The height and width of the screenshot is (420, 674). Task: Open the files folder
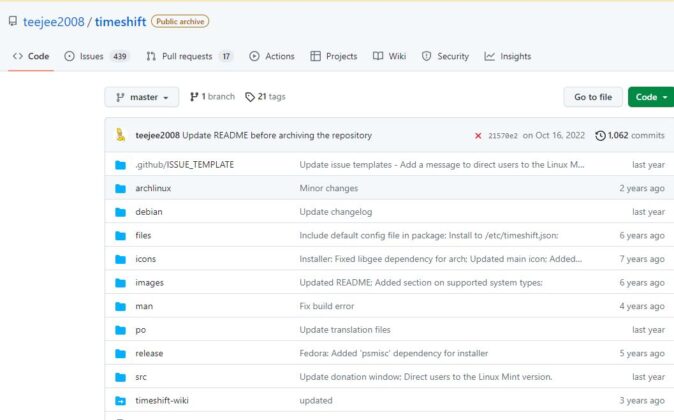pyautogui.click(x=143, y=236)
